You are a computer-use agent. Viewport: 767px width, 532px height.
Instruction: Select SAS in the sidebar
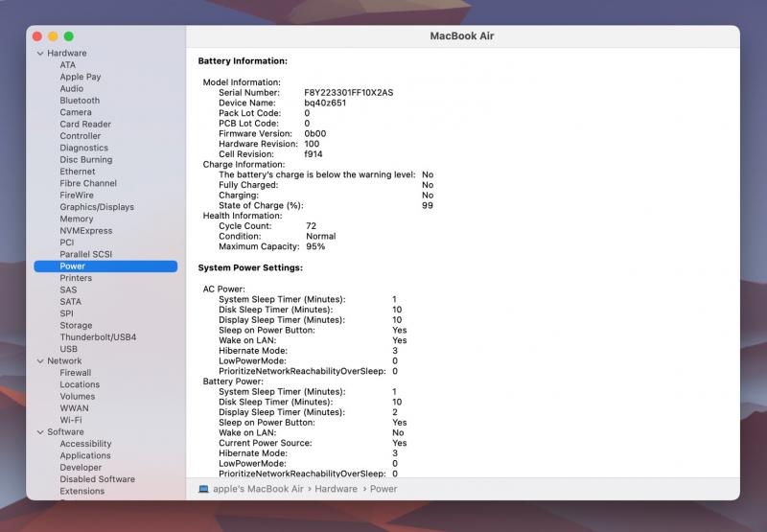[68, 289]
